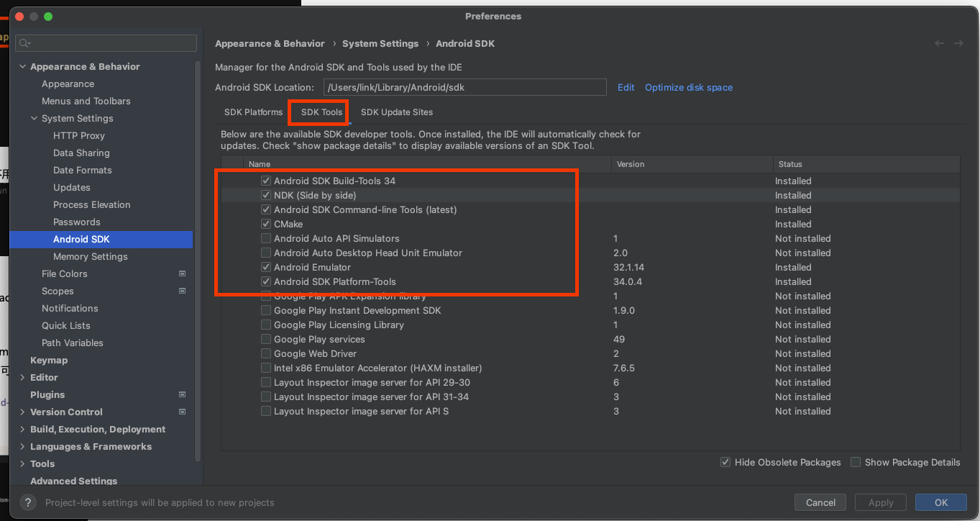Screen dimensions: 980x521
Task: Check Intel x86 Emulator Accelerator (HAXM installer)
Action: coord(266,368)
